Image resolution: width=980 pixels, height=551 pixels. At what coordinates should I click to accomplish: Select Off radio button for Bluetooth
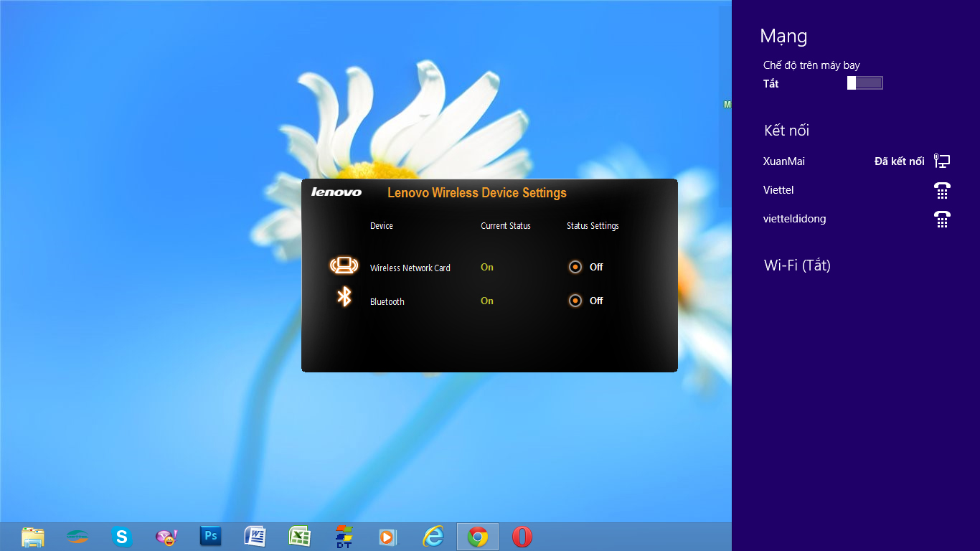(575, 301)
